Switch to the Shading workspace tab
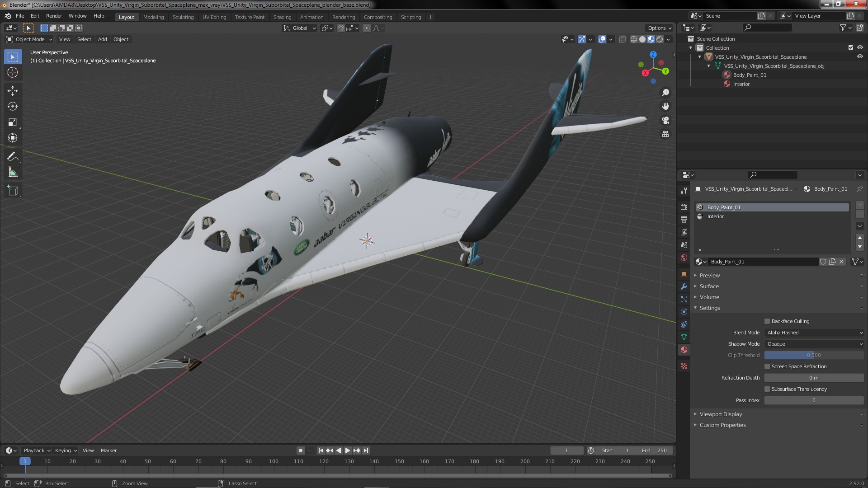Image resolution: width=868 pixels, height=488 pixels. click(x=282, y=17)
